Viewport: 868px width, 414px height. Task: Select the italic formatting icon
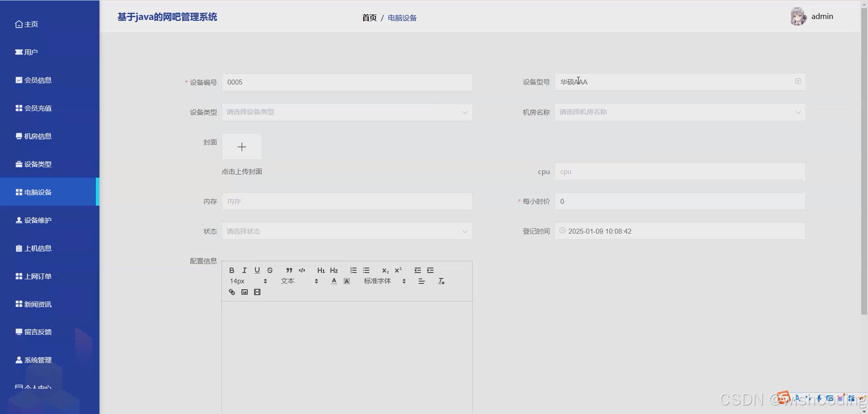click(244, 270)
